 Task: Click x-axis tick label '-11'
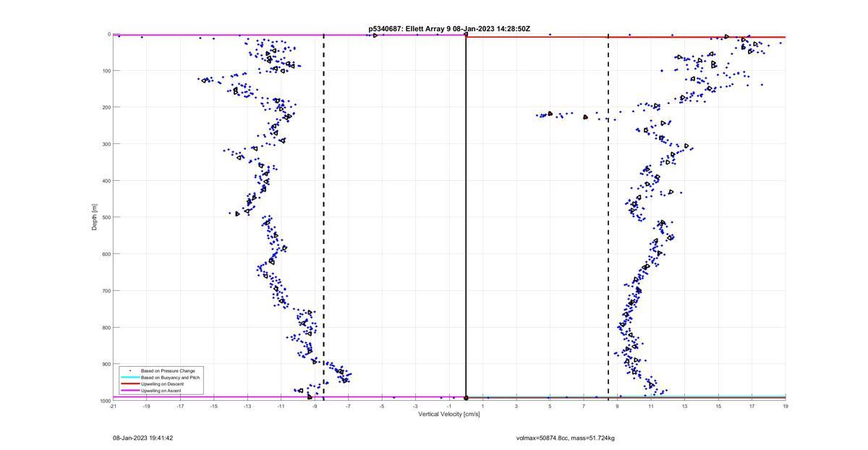(281, 406)
